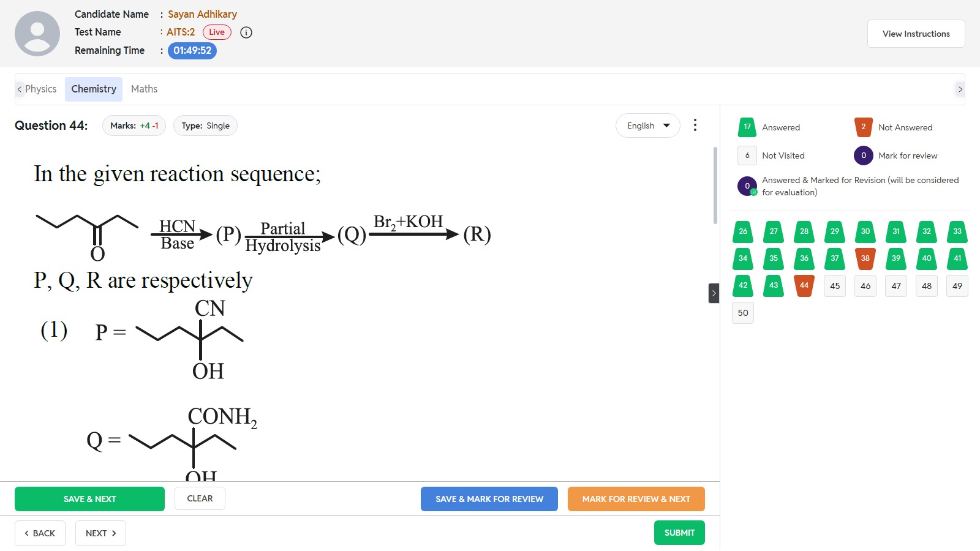
Task: Jump to question 26
Action: 743,231
